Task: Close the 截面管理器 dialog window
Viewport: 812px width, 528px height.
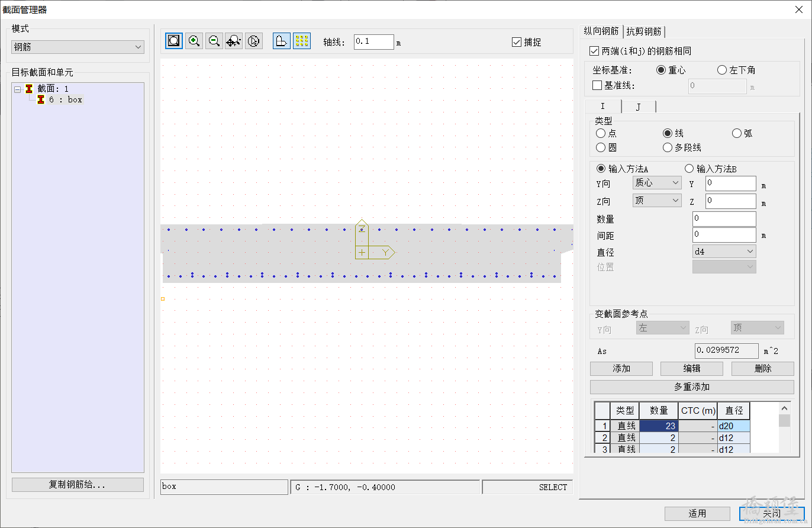Action: tap(798, 9)
